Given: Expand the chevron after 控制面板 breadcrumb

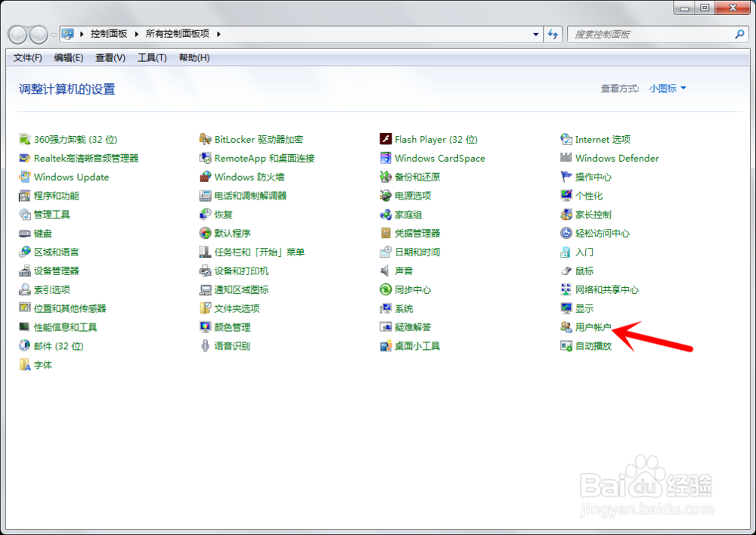Looking at the screenshot, I should pyautogui.click(x=136, y=34).
